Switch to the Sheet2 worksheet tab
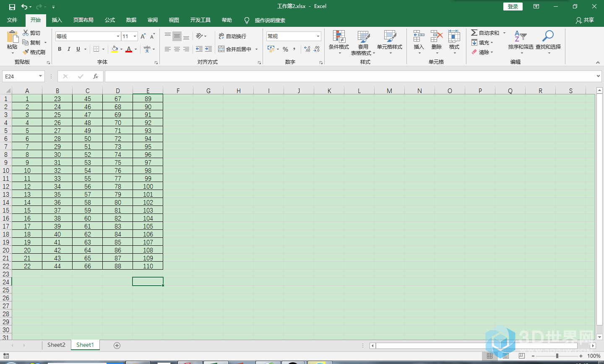The width and height of the screenshot is (604, 364). click(x=56, y=345)
